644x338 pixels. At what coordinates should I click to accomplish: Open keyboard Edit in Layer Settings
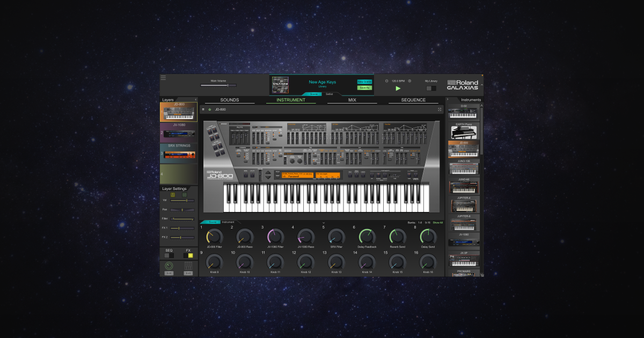click(188, 273)
